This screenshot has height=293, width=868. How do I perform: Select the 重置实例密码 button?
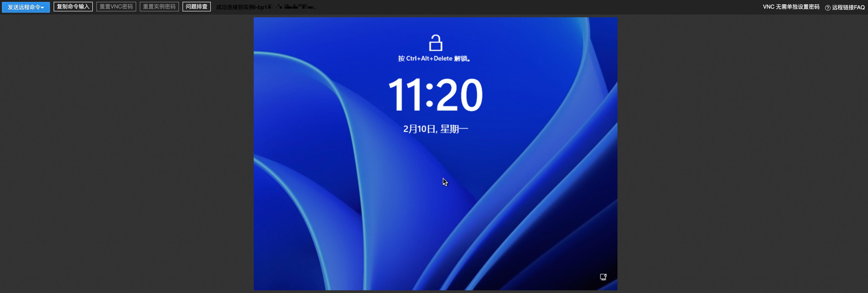tap(159, 7)
